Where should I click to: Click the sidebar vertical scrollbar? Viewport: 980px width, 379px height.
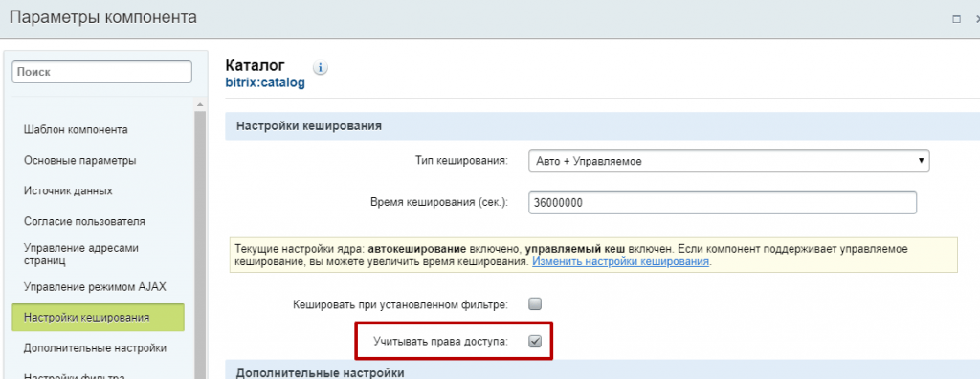pyautogui.click(x=200, y=244)
